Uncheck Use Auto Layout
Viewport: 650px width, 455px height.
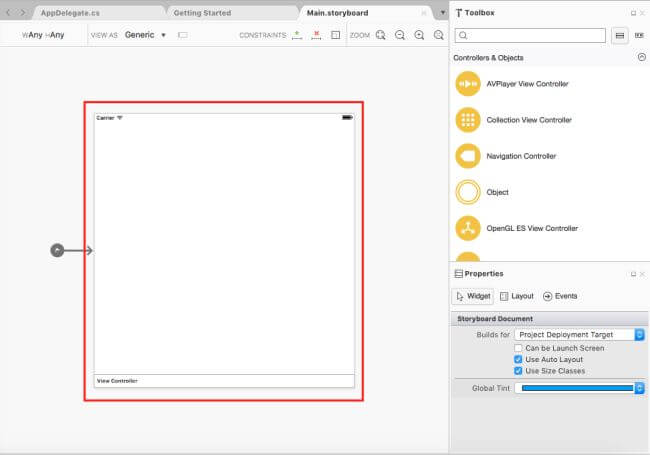(518, 359)
